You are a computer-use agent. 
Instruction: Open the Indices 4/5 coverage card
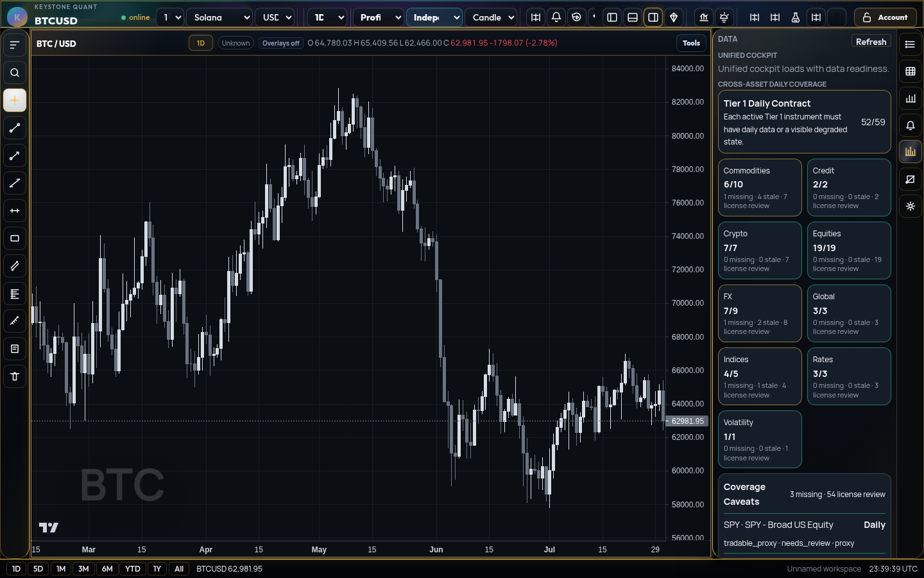pos(760,376)
